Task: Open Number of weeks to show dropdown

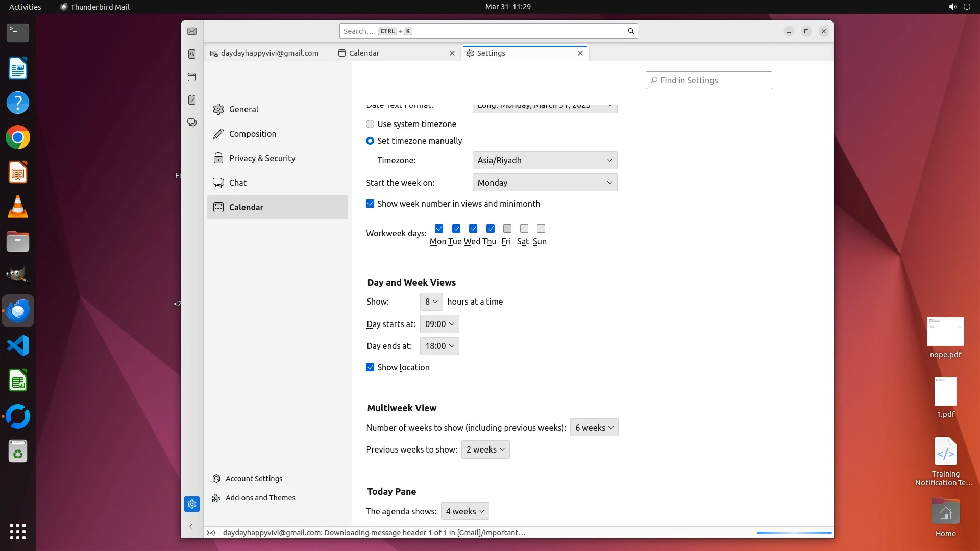Action: coord(594,428)
